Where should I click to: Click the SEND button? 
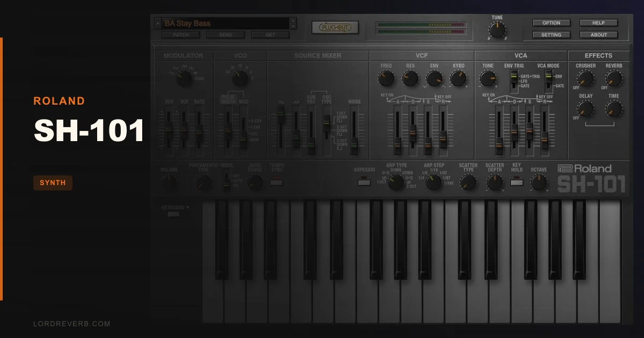click(226, 35)
